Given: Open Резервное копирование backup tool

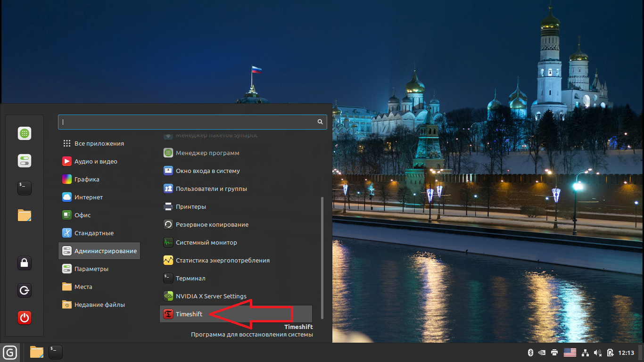Looking at the screenshot, I should coord(212,224).
